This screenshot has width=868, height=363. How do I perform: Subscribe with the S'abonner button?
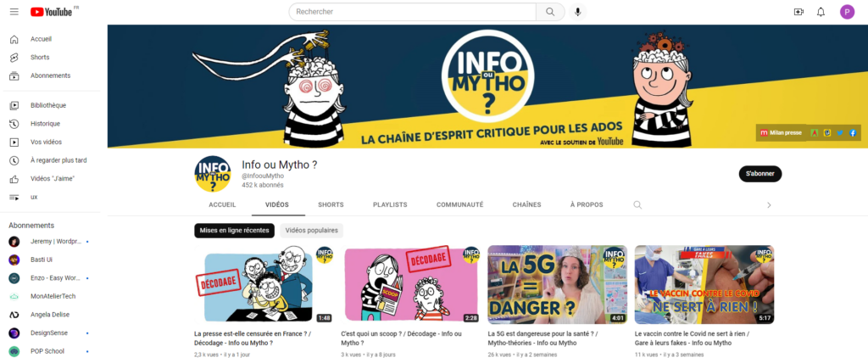[x=760, y=174]
